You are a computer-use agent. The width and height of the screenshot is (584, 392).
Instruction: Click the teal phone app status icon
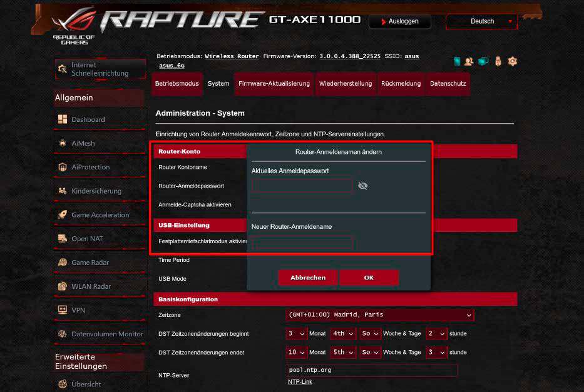coord(457,61)
